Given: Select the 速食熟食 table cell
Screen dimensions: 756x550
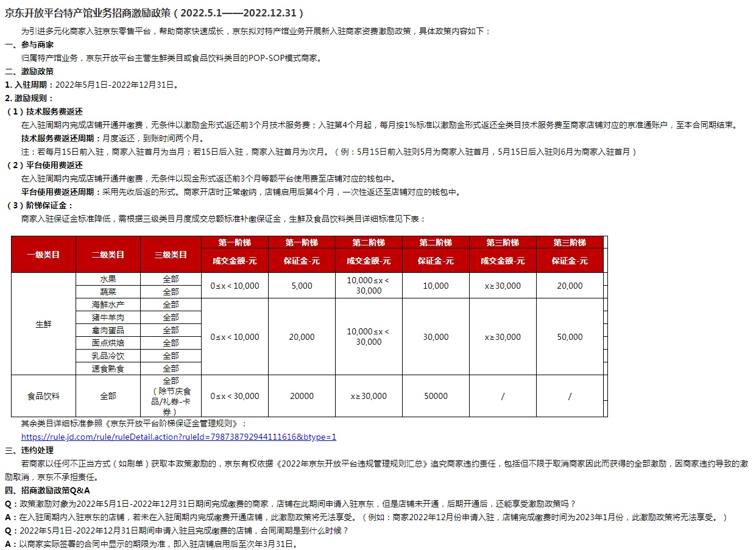Looking at the screenshot, I should tap(108, 368).
